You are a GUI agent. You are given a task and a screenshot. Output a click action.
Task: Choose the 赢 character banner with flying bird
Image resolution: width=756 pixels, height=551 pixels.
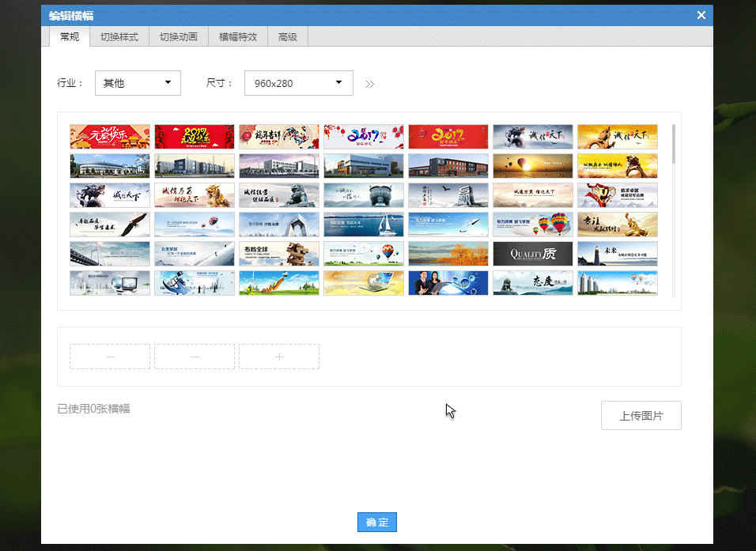pos(448,195)
